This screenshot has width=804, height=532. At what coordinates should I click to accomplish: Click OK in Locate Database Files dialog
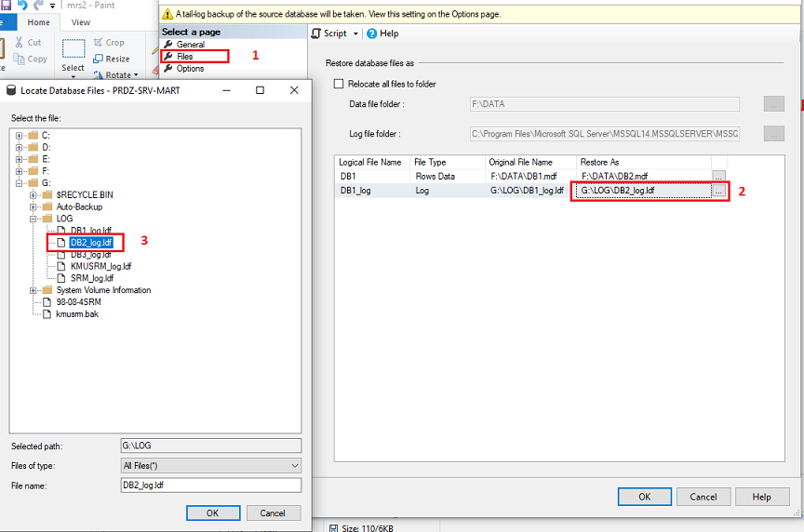212,512
